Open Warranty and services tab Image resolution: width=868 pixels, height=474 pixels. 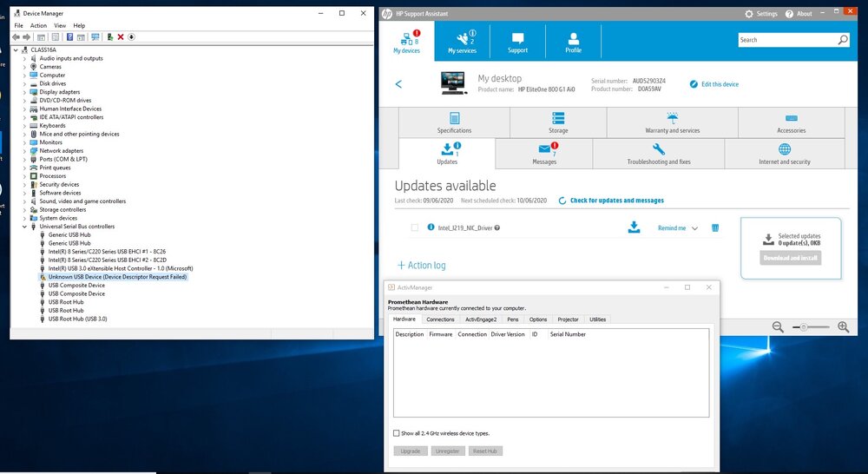click(x=672, y=122)
